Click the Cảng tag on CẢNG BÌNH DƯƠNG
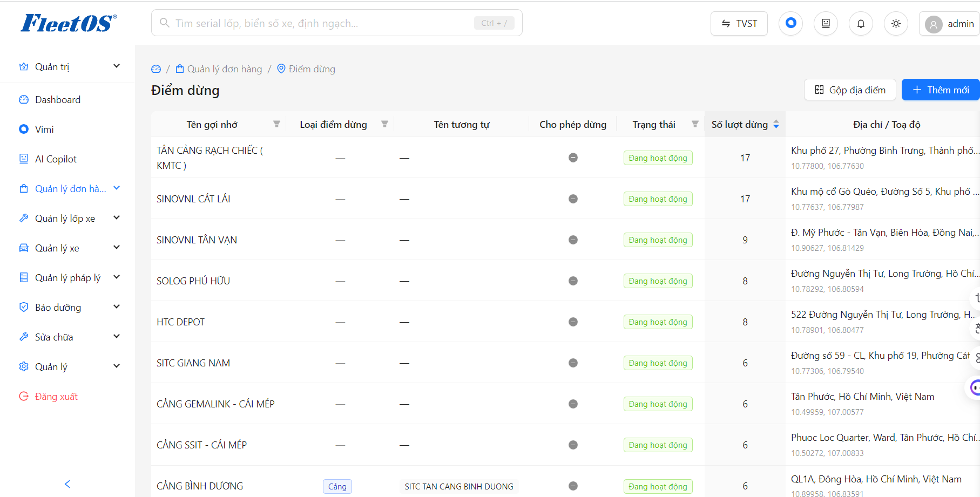This screenshot has height=497, width=980. (337, 486)
